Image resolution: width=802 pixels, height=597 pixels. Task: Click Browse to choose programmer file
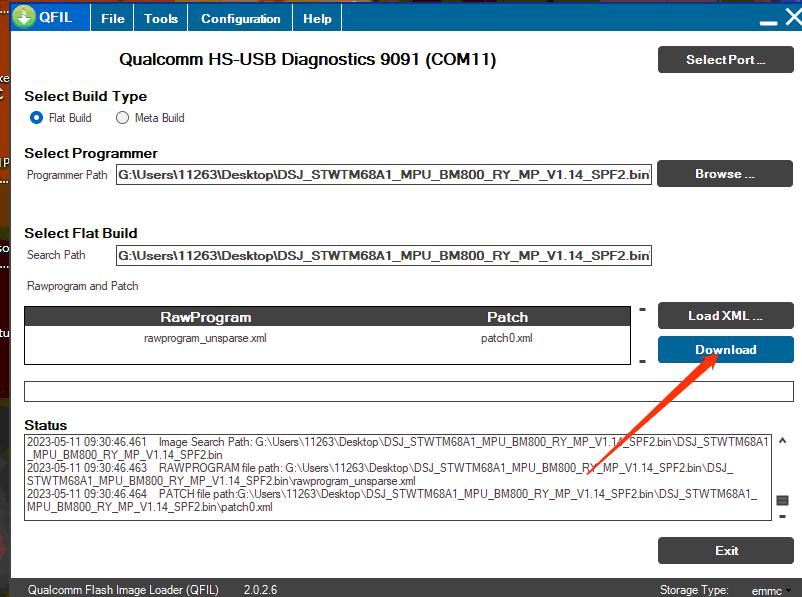pyautogui.click(x=725, y=174)
